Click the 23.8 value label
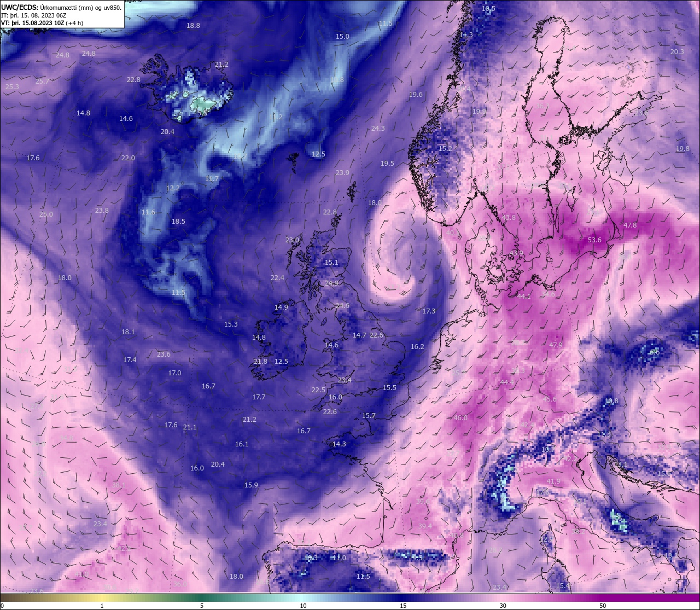This screenshot has width=700, height=610. click(x=102, y=211)
